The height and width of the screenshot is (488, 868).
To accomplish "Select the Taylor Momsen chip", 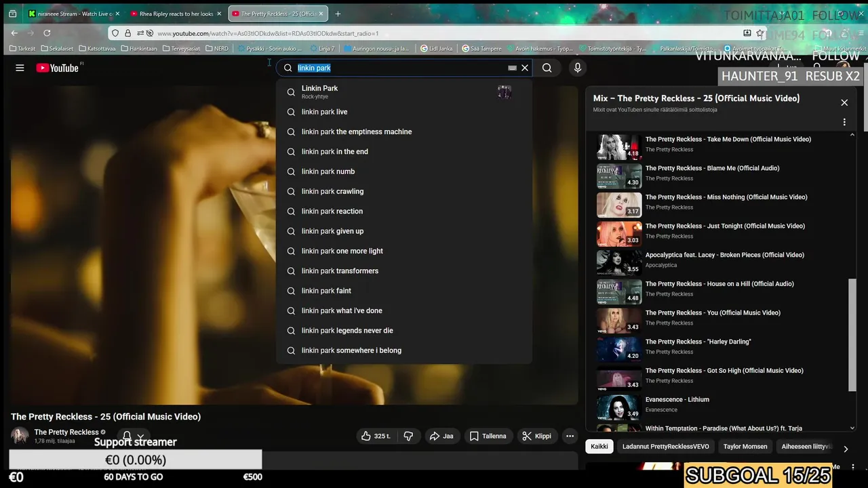I will [745, 447].
